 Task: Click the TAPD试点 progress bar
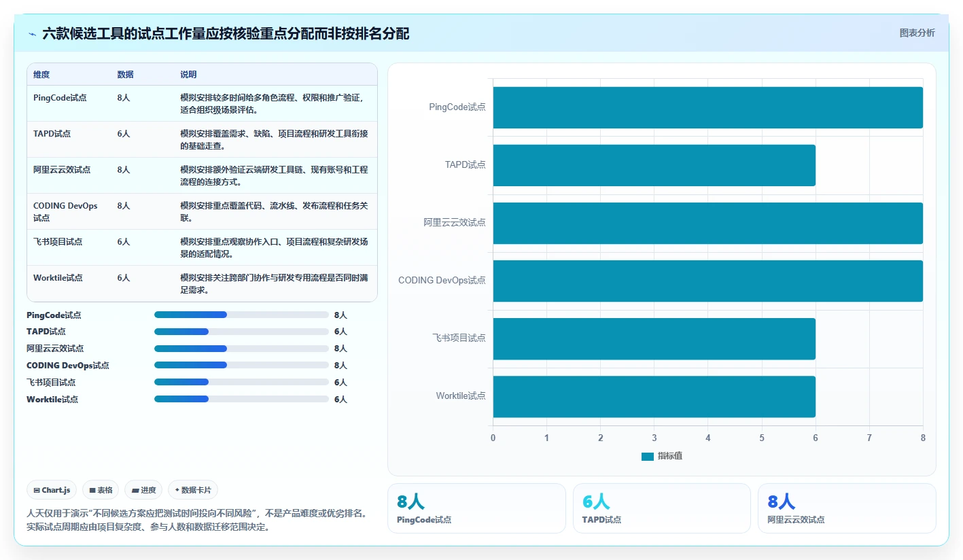point(241,332)
